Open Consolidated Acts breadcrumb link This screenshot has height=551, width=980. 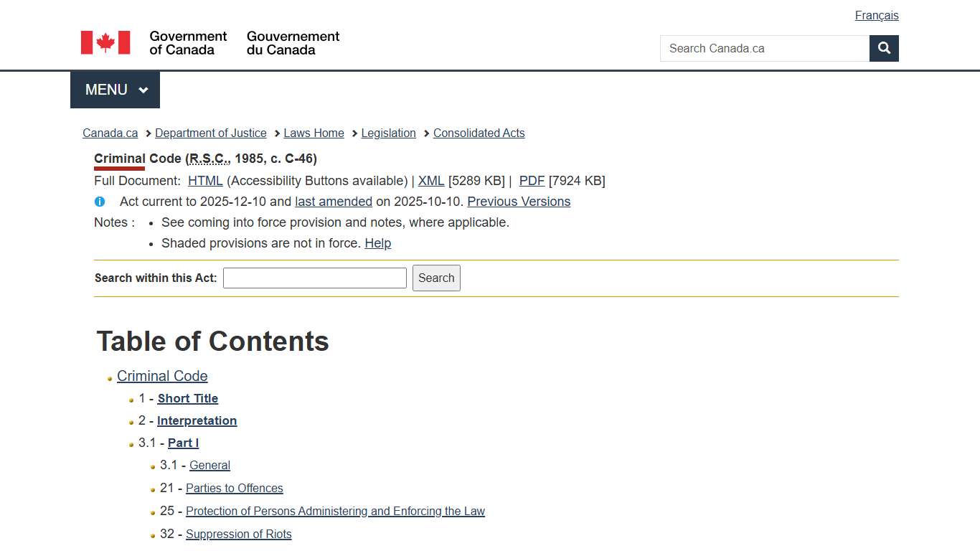479,133
